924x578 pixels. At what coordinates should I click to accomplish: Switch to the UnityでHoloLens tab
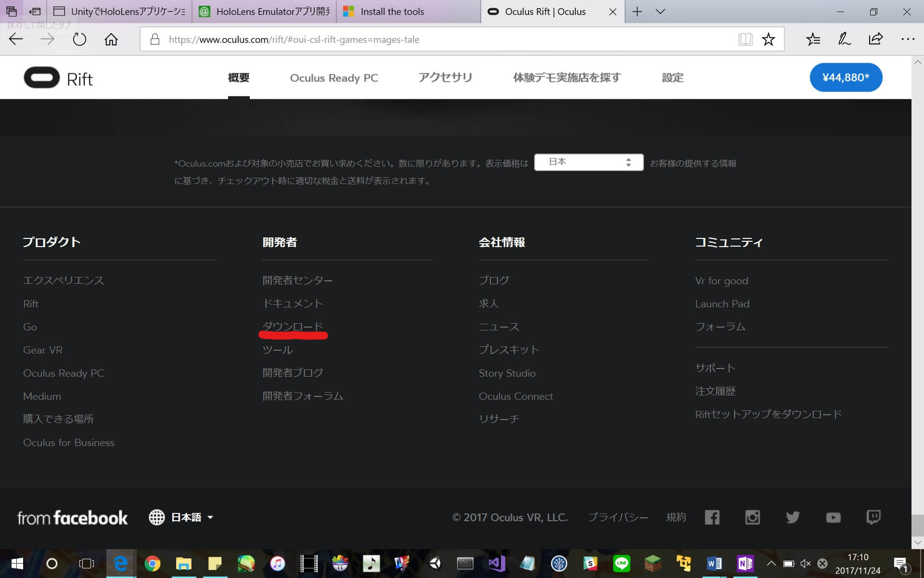point(120,12)
